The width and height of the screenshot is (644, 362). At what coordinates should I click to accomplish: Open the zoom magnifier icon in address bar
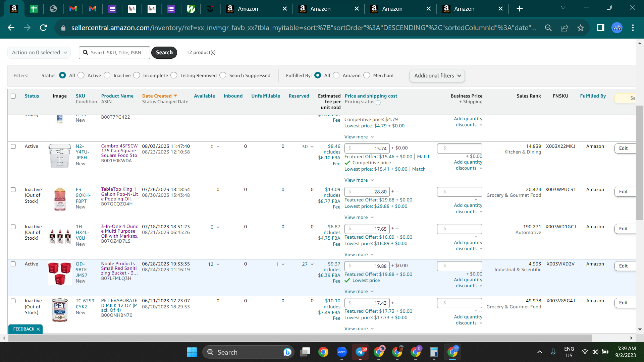[548, 28]
